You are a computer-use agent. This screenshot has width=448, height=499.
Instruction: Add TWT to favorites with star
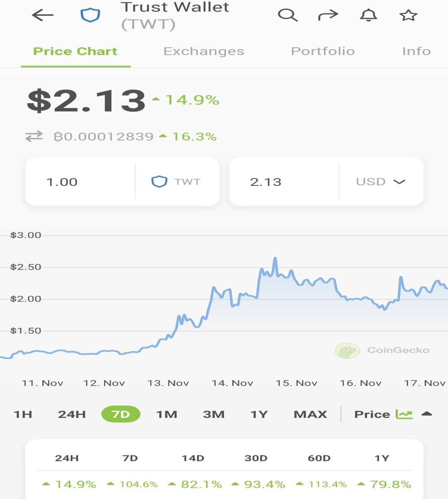click(x=408, y=15)
